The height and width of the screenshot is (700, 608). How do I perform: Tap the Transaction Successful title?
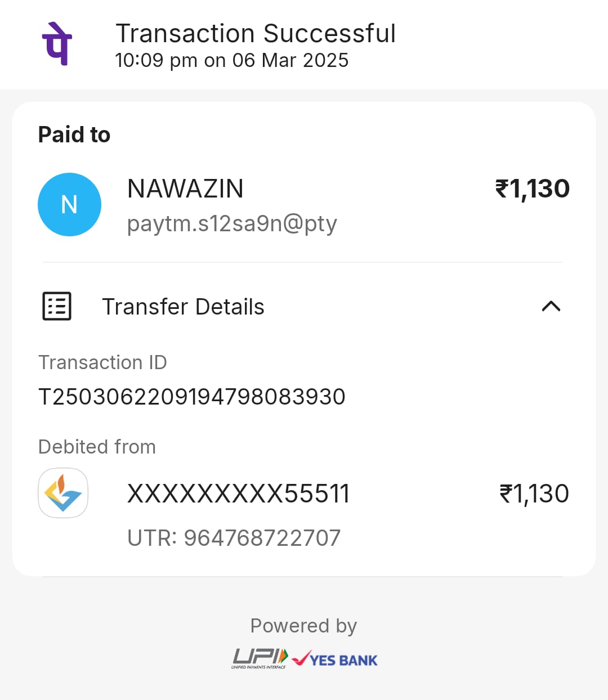tap(256, 34)
